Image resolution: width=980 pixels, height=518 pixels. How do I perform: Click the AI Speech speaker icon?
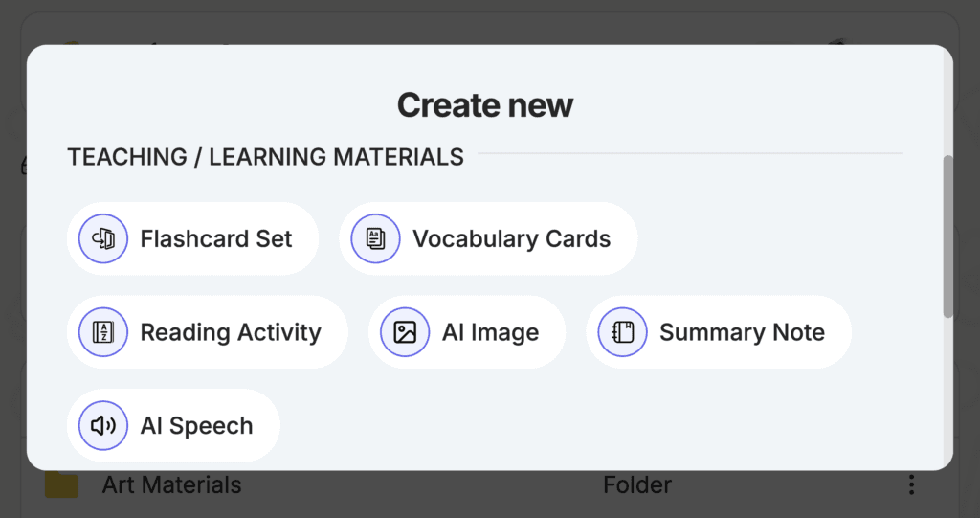[x=103, y=425]
